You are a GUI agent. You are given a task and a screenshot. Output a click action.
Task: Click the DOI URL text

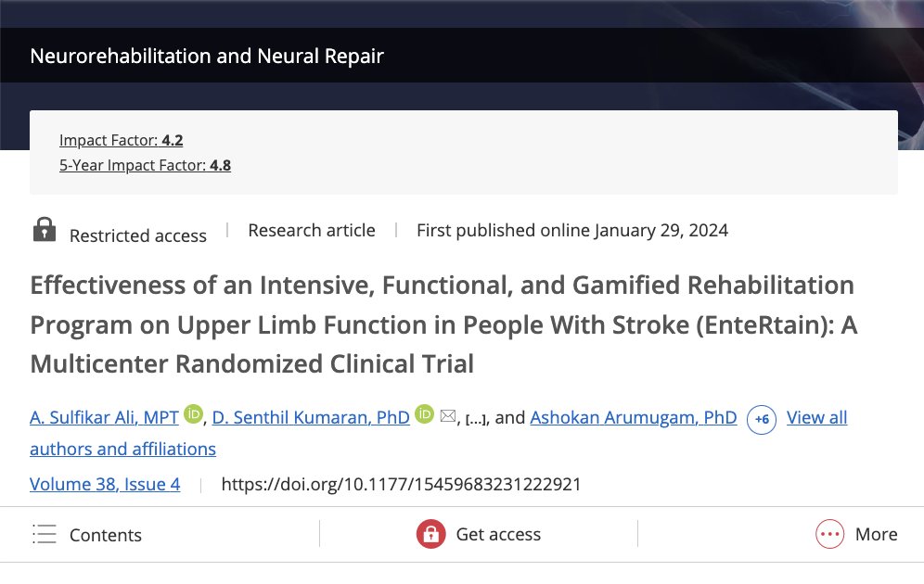point(402,484)
